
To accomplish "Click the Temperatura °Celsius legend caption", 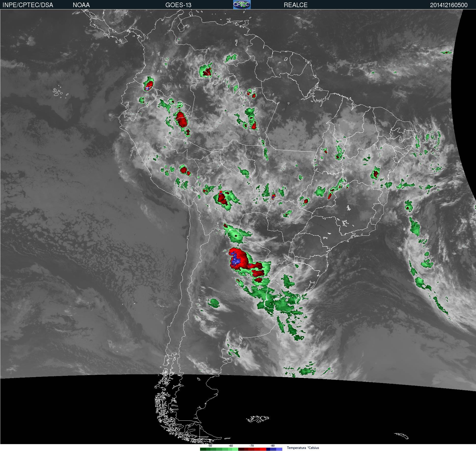I will (x=303, y=448).
